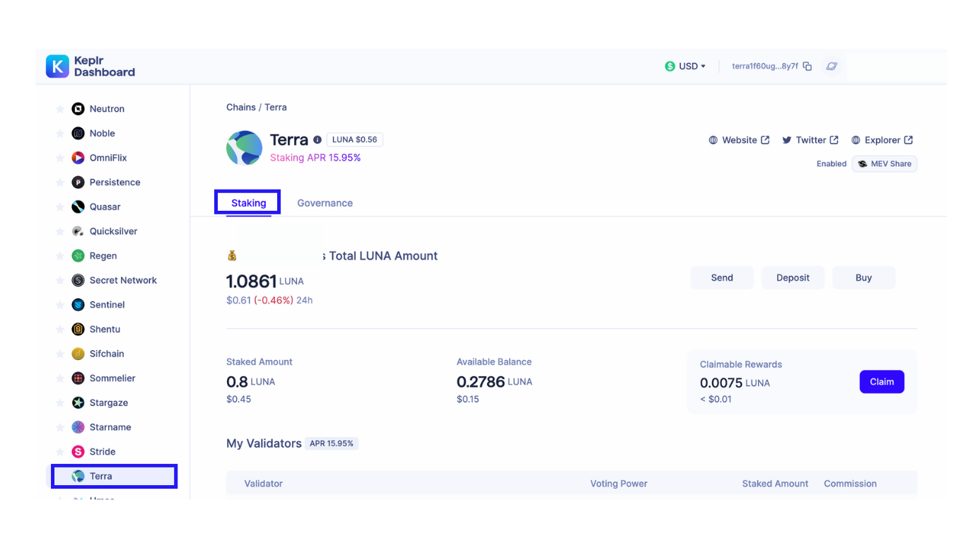
Task: Open the Terra Twitter link
Action: click(x=810, y=140)
